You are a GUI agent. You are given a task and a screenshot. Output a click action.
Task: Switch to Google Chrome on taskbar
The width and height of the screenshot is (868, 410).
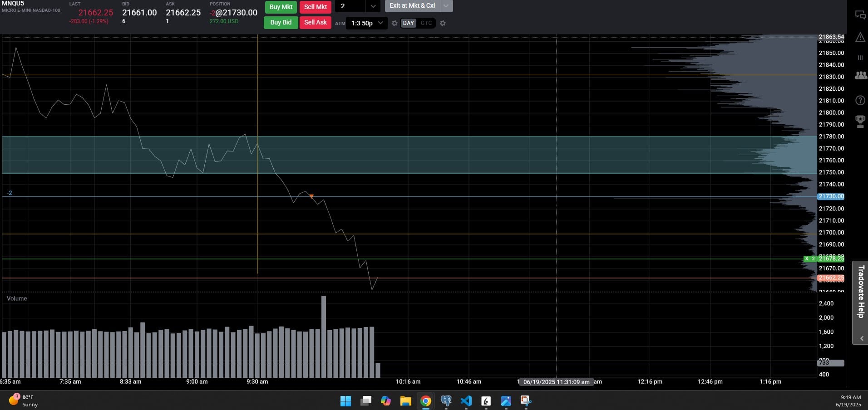coord(426,401)
